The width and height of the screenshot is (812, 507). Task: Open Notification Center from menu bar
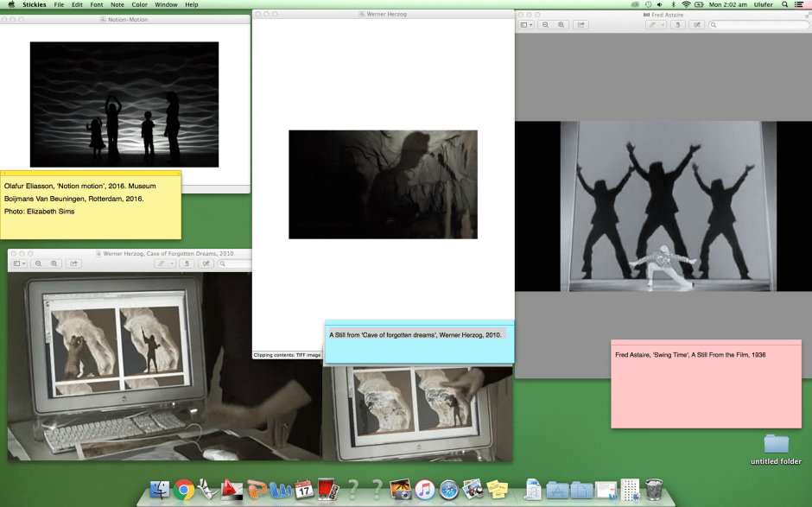[x=799, y=5]
